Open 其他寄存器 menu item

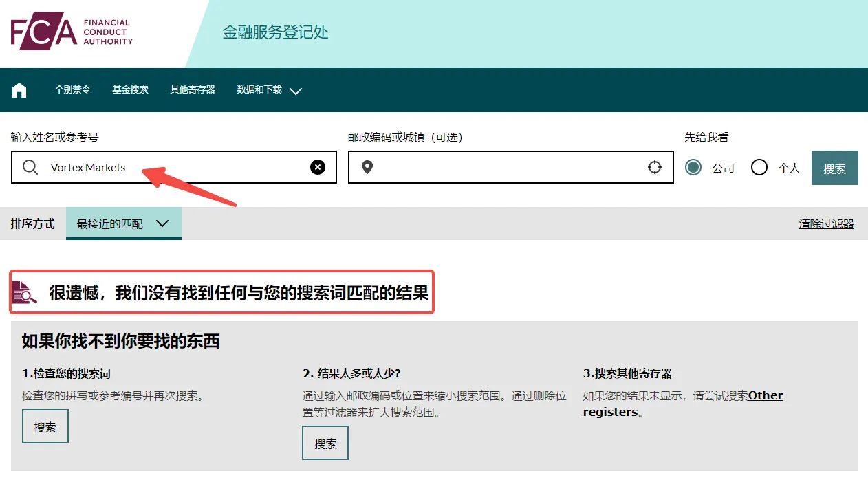[193, 89]
